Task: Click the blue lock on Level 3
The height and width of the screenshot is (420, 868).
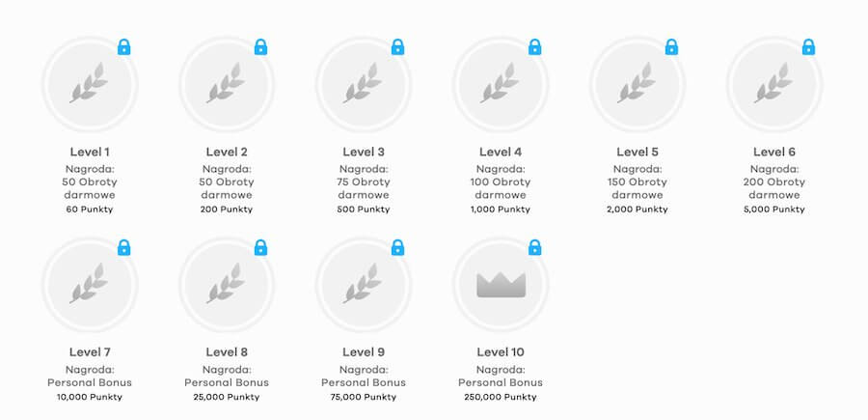Action: 398,47
